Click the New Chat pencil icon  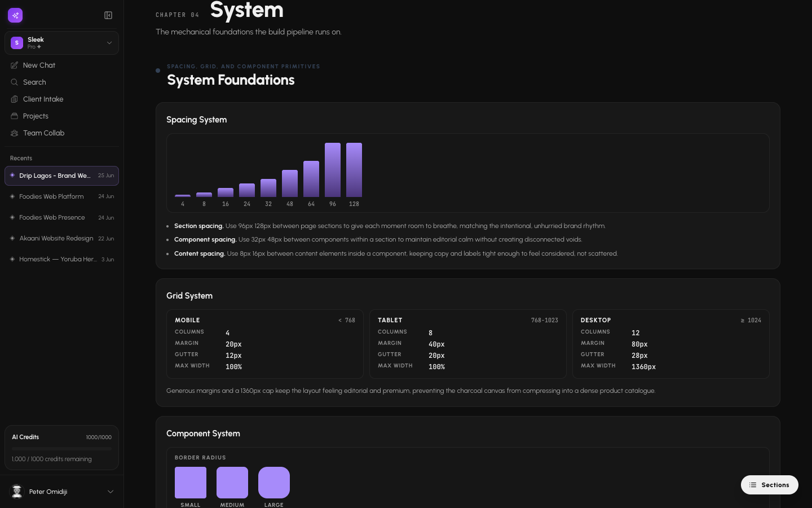point(15,65)
